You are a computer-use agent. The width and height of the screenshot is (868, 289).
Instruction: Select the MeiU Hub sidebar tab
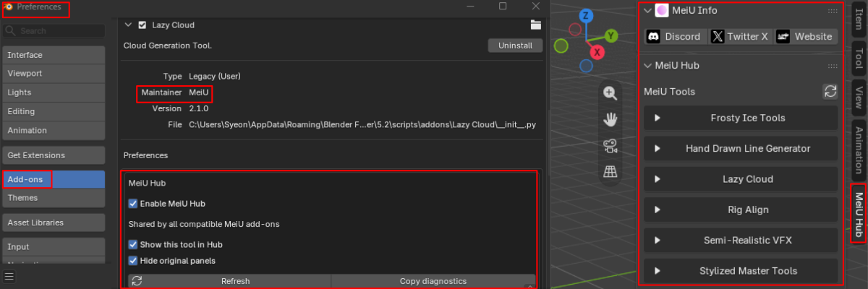click(x=859, y=214)
